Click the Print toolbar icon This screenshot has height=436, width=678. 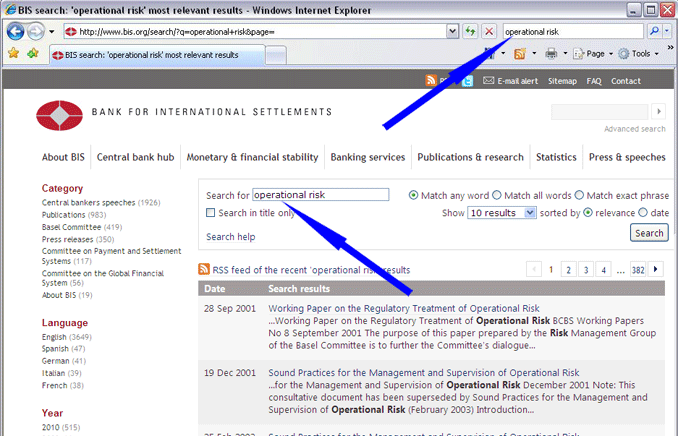[x=552, y=53]
